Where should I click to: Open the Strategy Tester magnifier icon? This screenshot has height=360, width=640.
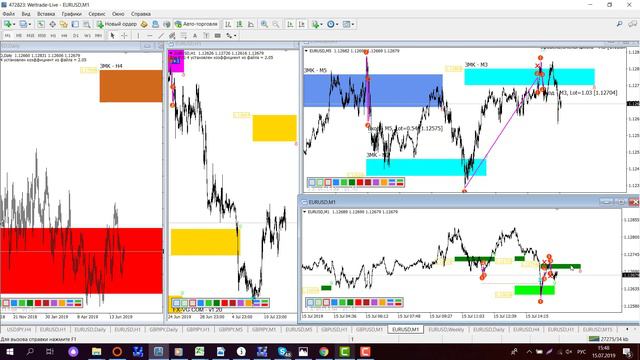[x=87, y=24]
